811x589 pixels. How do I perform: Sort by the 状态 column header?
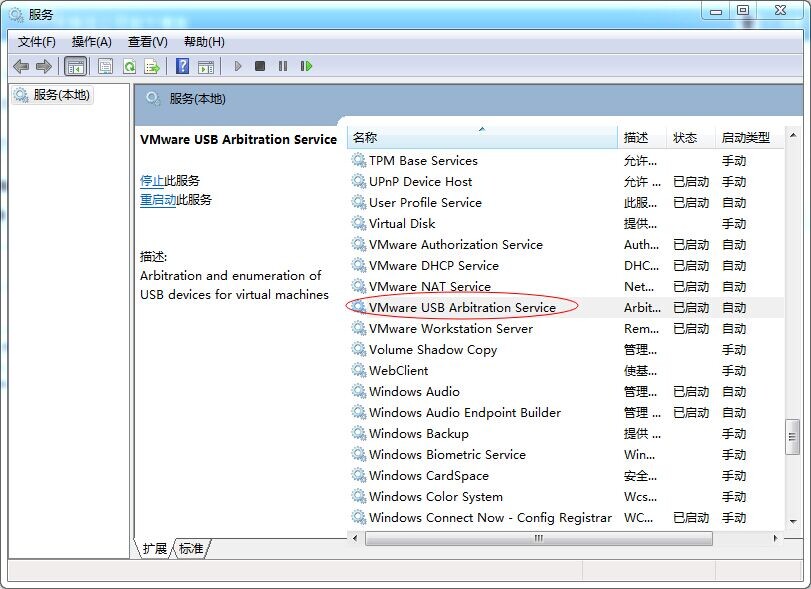tap(691, 138)
